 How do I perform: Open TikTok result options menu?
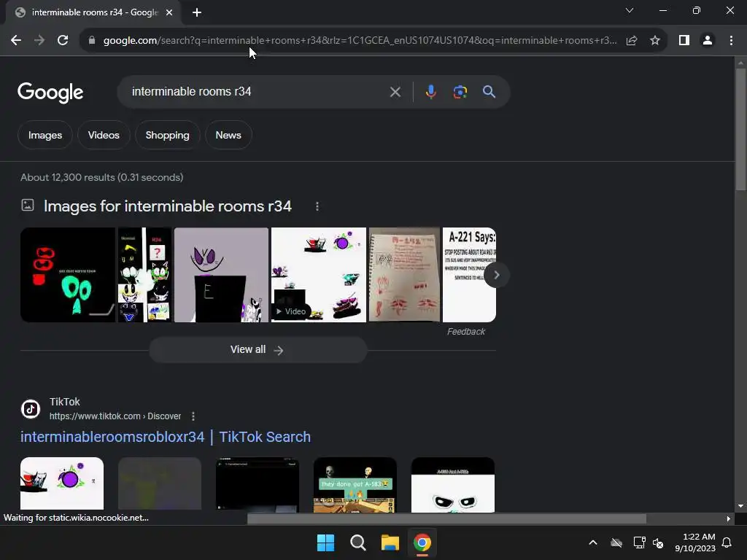pyautogui.click(x=193, y=416)
